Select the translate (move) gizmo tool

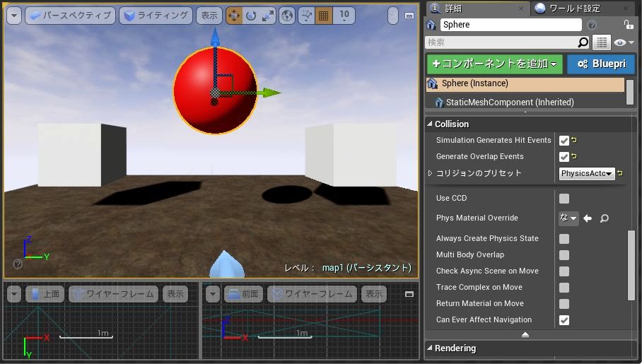[x=234, y=16]
